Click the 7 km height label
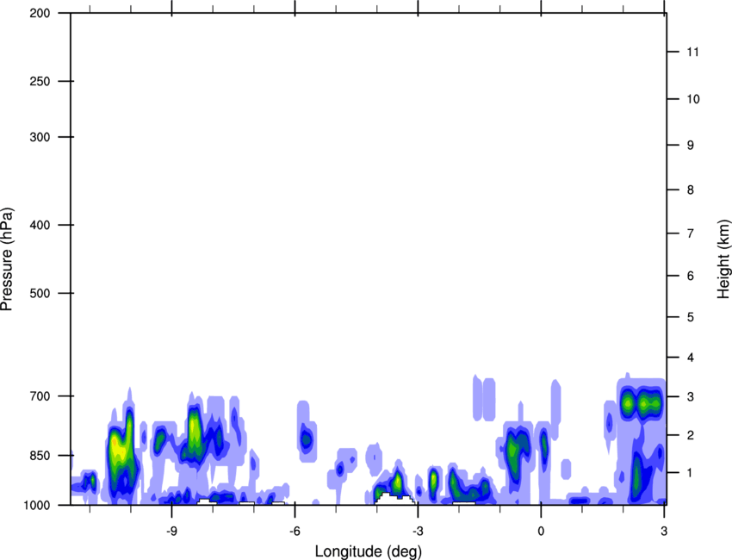 tap(691, 233)
